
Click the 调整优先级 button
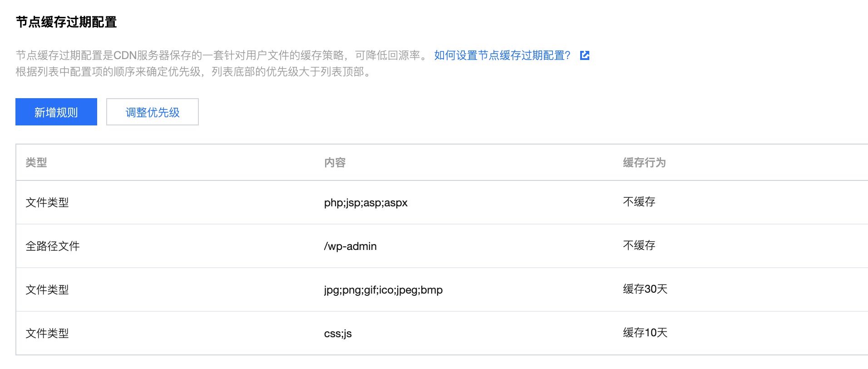[x=153, y=112]
